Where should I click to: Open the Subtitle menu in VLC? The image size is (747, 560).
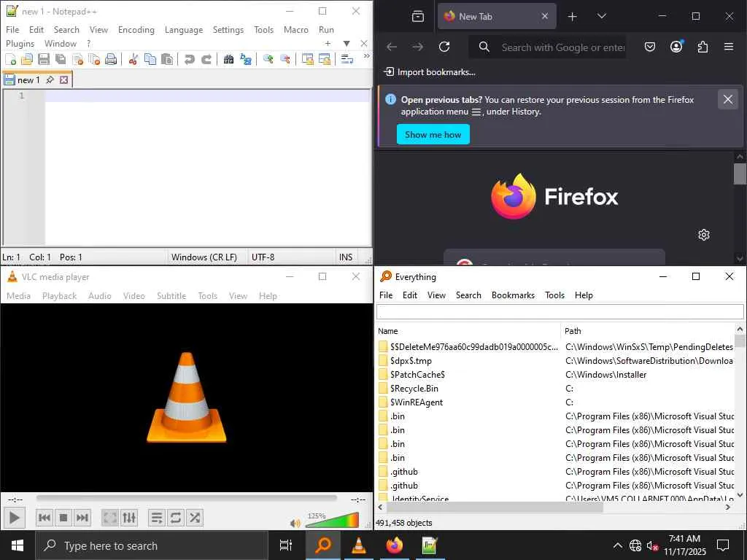click(x=171, y=296)
